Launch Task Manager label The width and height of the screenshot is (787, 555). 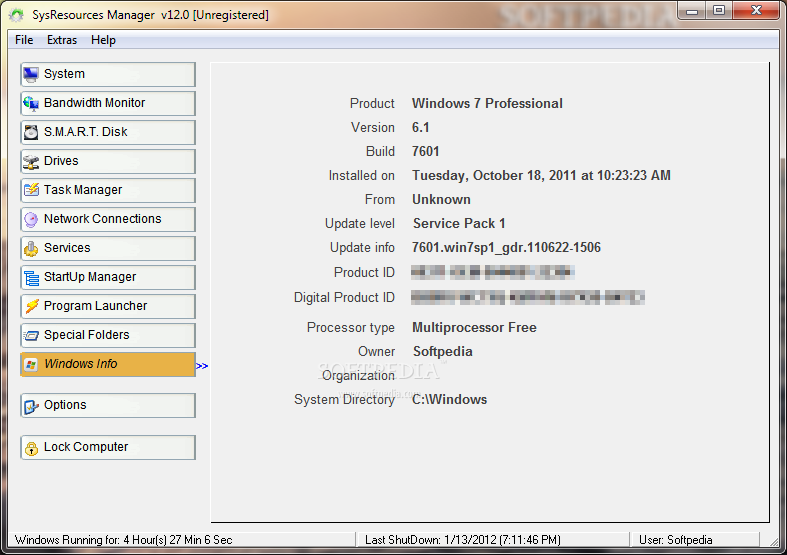point(83,190)
